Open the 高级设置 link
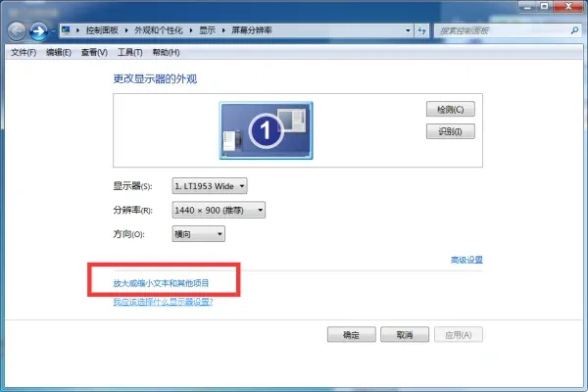Screen dimensions: 588x392 pyautogui.click(x=466, y=260)
